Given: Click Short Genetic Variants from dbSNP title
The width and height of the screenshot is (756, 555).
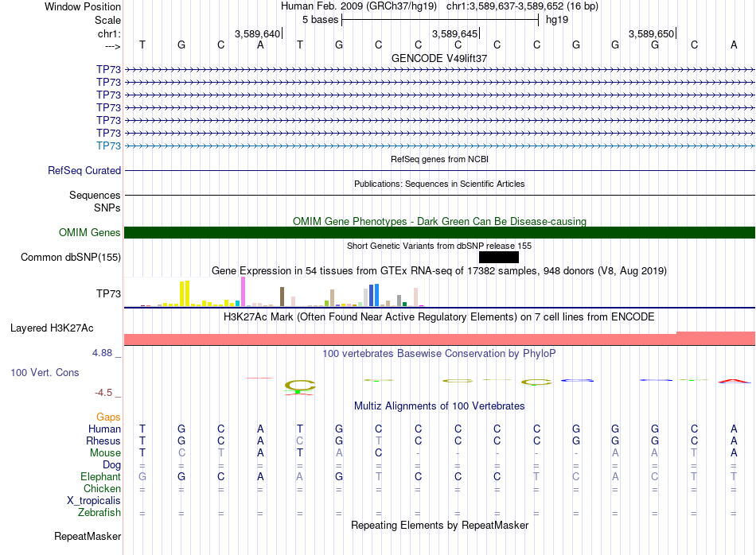Looking at the screenshot, I should tap(439, 246).
